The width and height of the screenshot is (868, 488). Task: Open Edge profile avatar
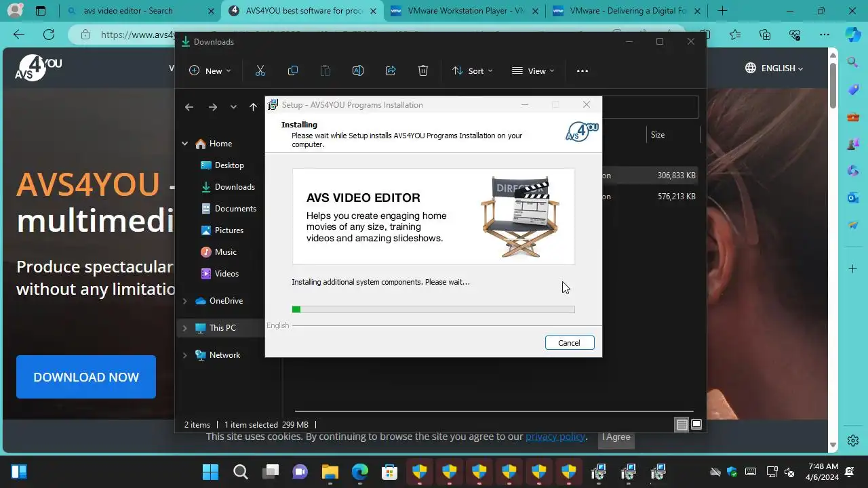tap(15, 11)
